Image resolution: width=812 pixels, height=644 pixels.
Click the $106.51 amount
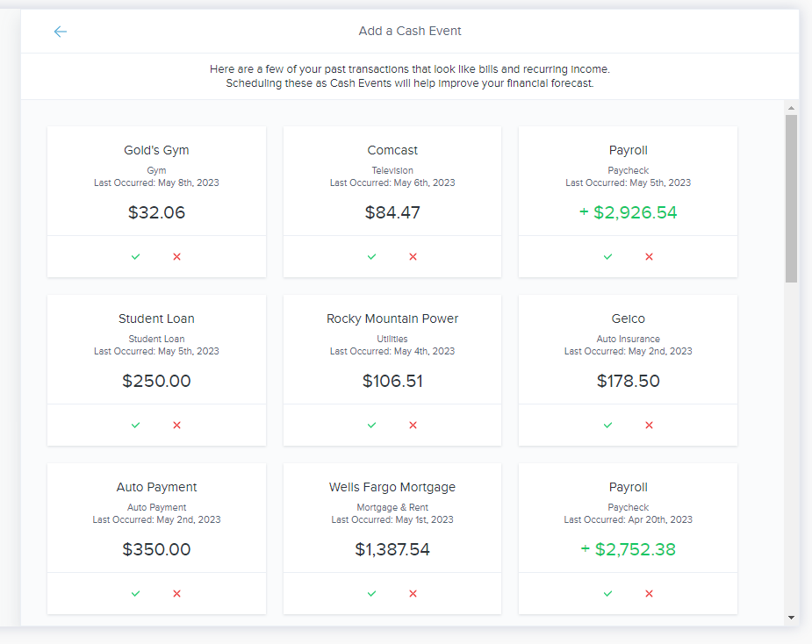392,381
